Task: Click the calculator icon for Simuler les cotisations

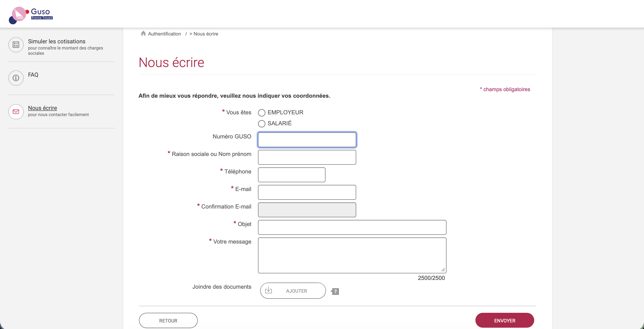Action: 16,45
